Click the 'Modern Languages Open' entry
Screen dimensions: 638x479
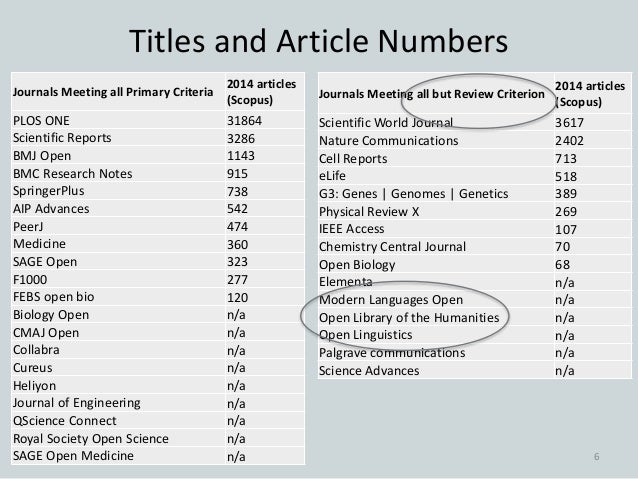(391, 300)
